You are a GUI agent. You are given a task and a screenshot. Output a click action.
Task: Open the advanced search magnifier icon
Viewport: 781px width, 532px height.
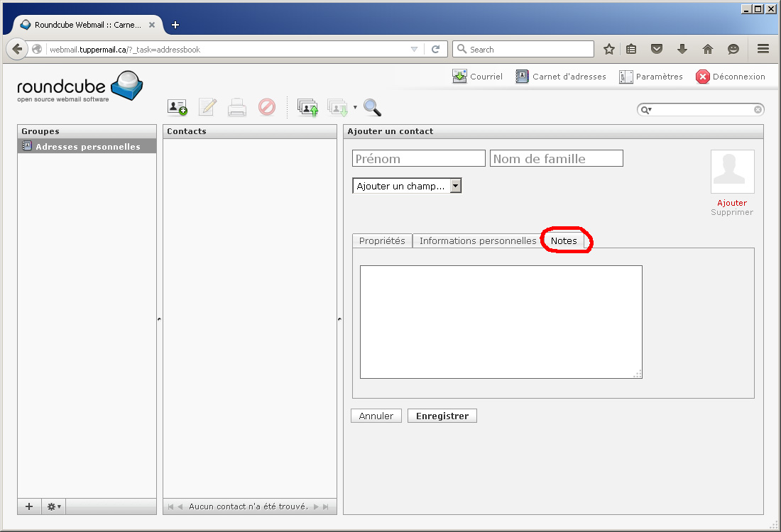[372, 107]
